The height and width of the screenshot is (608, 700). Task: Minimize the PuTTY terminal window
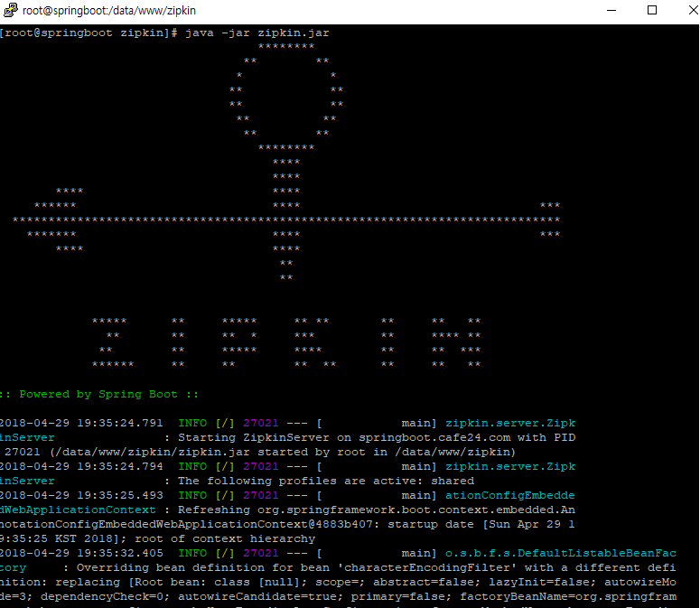611,10
